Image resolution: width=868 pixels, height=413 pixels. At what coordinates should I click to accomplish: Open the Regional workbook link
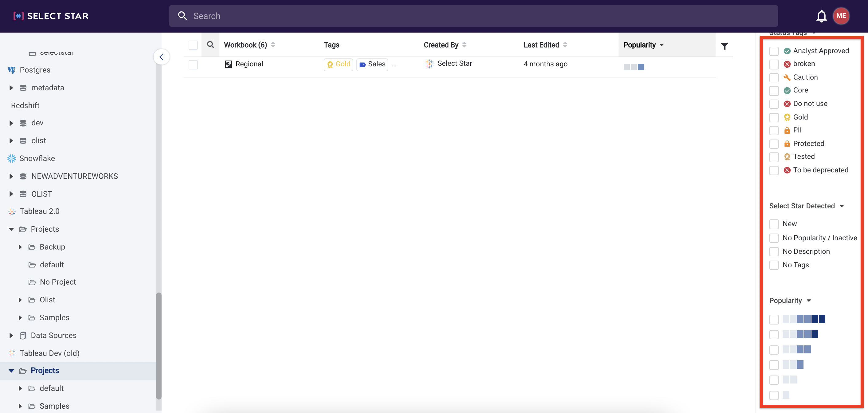click(x=249, y=64)
